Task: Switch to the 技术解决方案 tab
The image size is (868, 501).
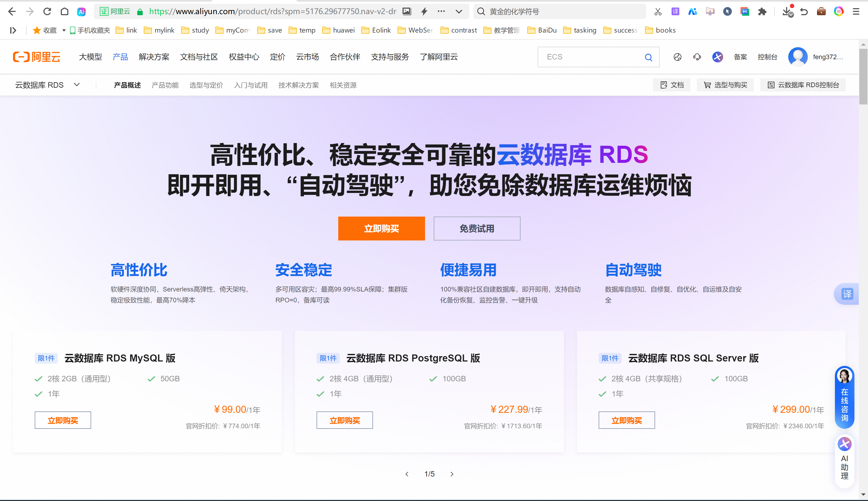Action: [x=299, y=85]
